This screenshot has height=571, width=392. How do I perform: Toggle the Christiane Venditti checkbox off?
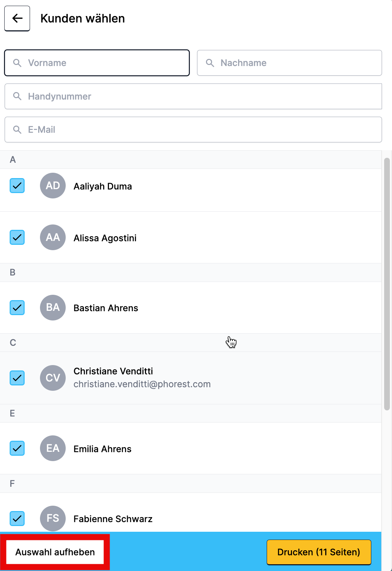pos(17,378)
